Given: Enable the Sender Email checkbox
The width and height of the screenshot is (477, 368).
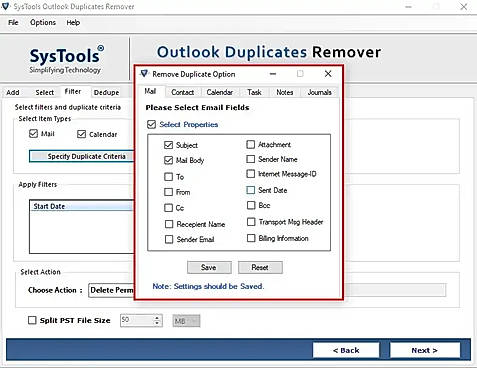Looking at the screenshot, I should point(169,239).
